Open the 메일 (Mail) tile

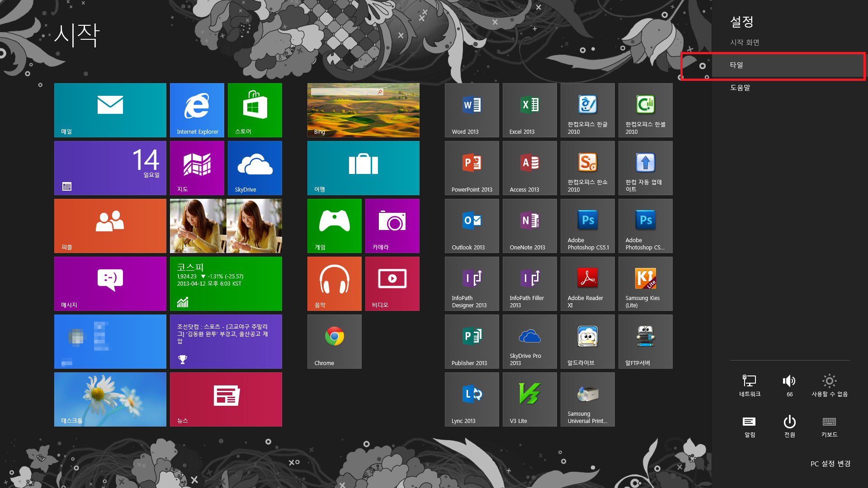tap(110, 110)
